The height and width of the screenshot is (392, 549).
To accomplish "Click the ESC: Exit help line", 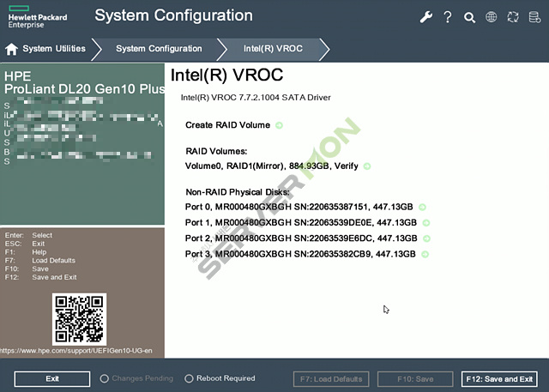I will click(25, 244).
